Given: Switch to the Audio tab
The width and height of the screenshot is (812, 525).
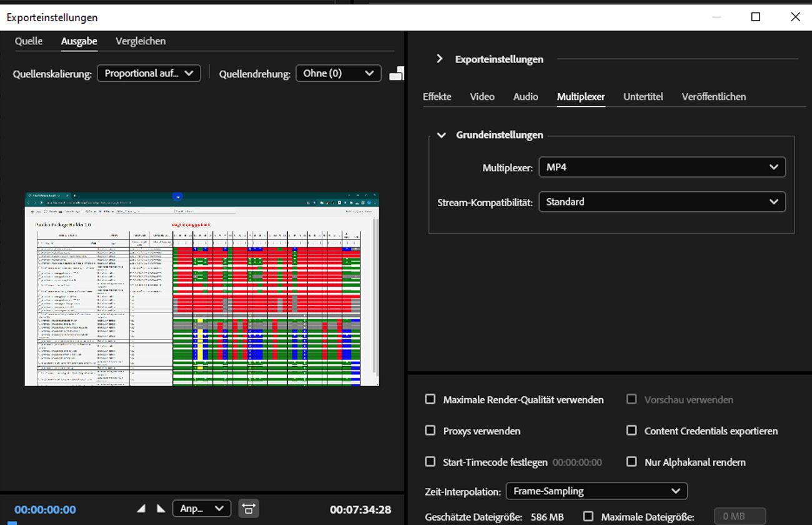Looking at the screenshot, I should tap(525, 96).
